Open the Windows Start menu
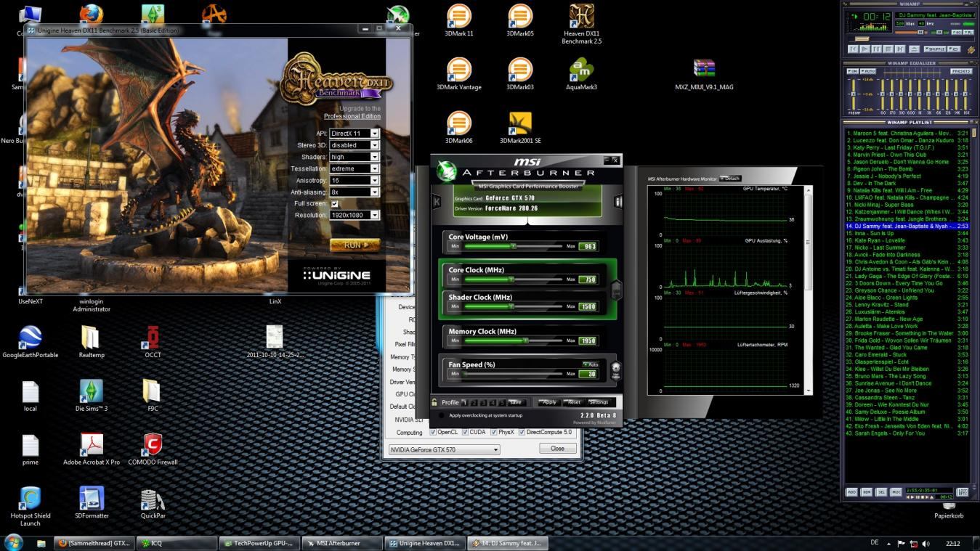980x551 pixels. [13, 542]
